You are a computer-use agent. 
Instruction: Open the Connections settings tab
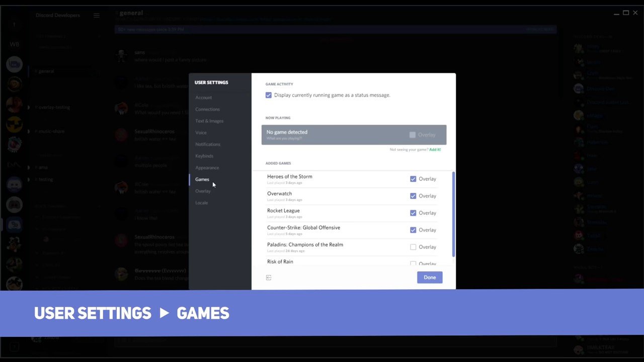click(x=207, y=109)
